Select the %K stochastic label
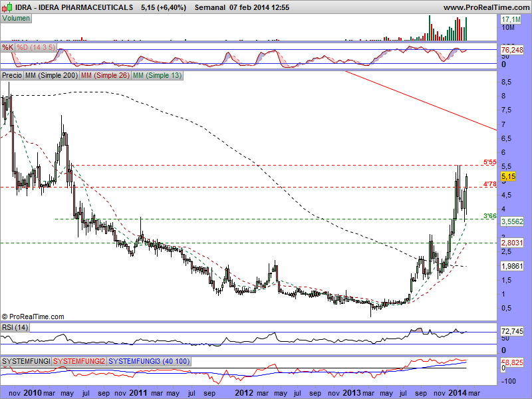The width and height of the screenshot is (532, 399). coord(8,47)
